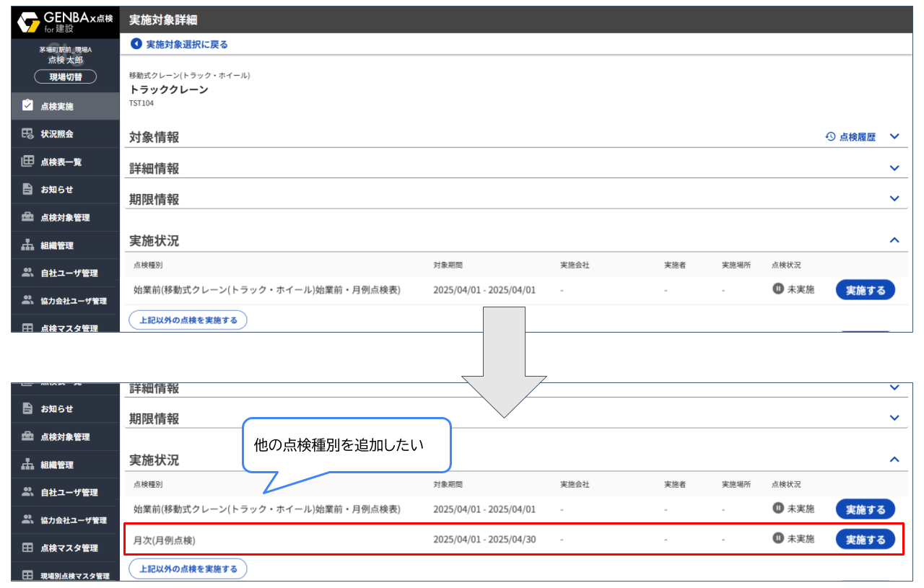This screenshot has width=924, height=588.
Task: Click the 点検履歴 clock icon
Action: (830, 136)
